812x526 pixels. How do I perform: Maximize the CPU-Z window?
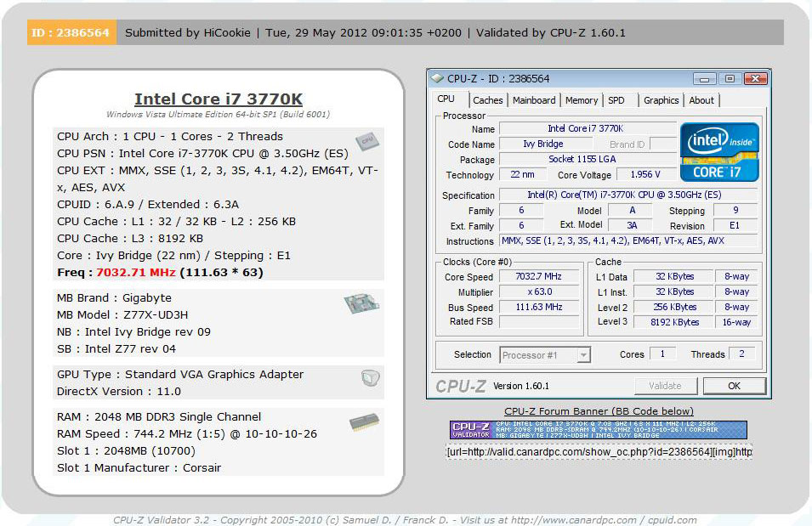[x=730, y=79]
